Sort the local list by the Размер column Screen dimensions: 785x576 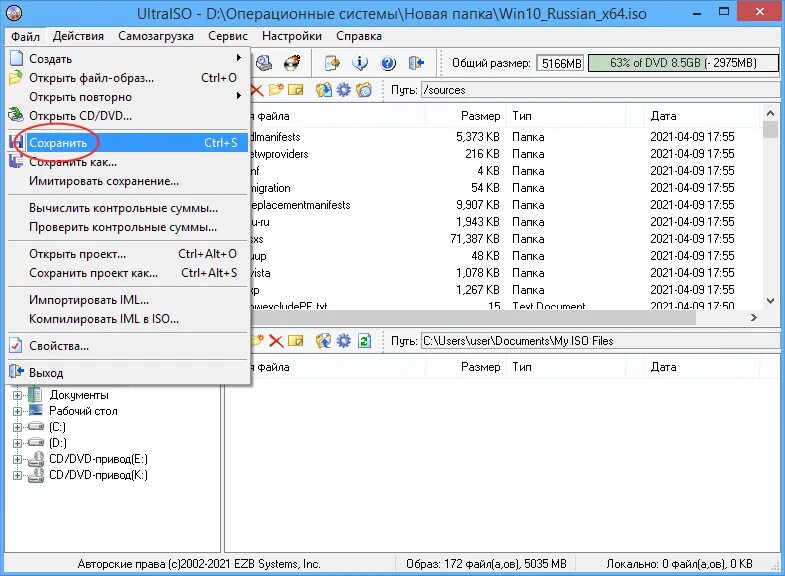pos(466,367)
